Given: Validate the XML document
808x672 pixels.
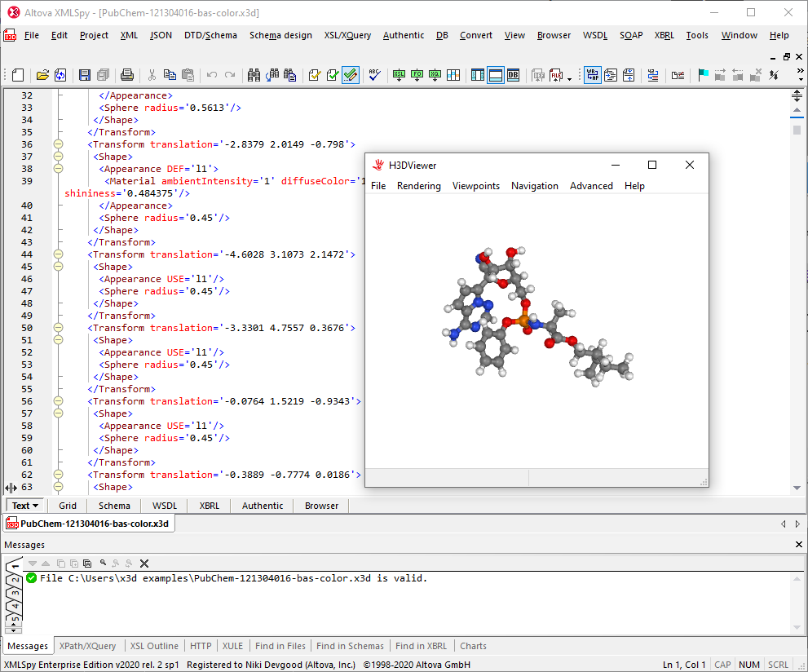Looking at the screenshot, I should [x=331, y=74].
